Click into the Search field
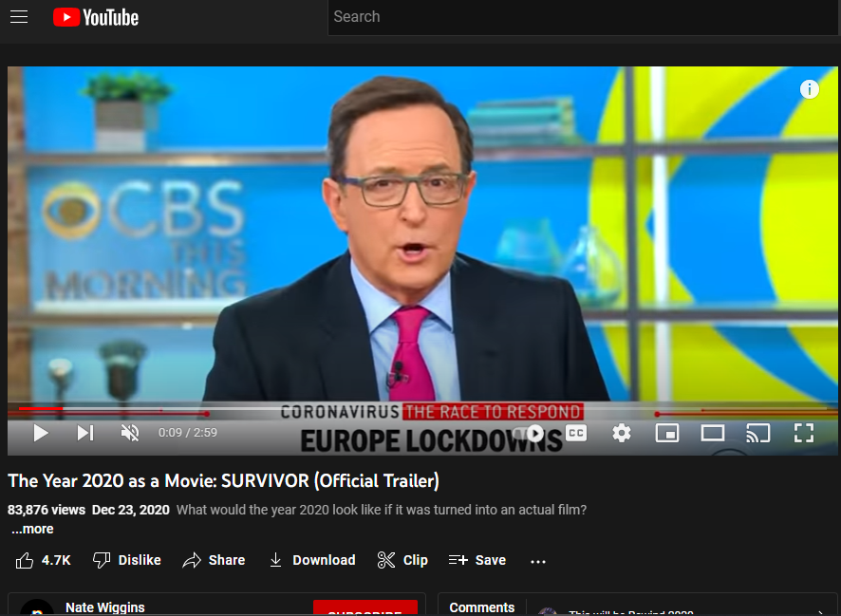841x616 pixels. (579, 17)
